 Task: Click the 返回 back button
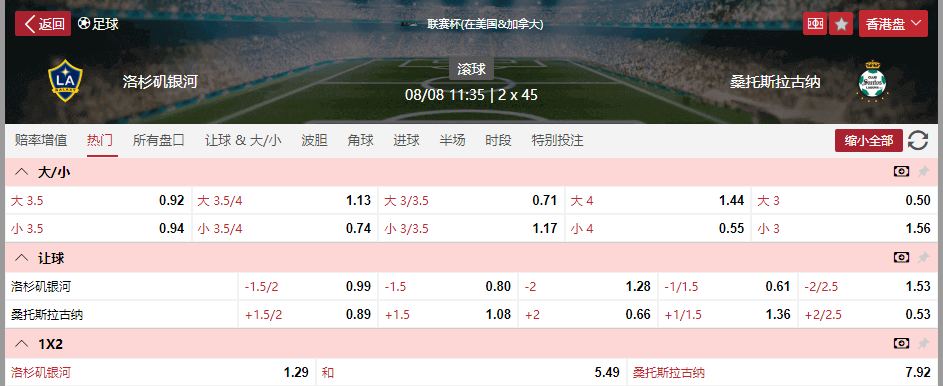[x=43, y=24]
